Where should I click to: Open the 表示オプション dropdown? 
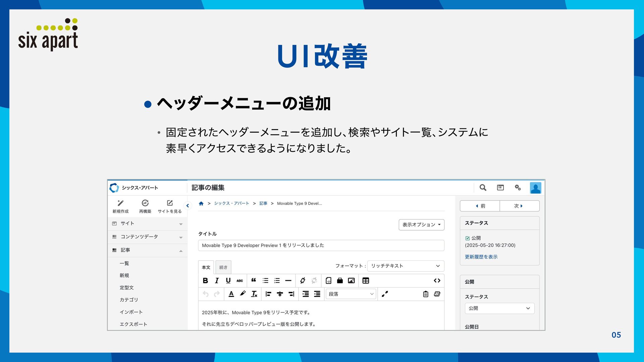point(421,225)
